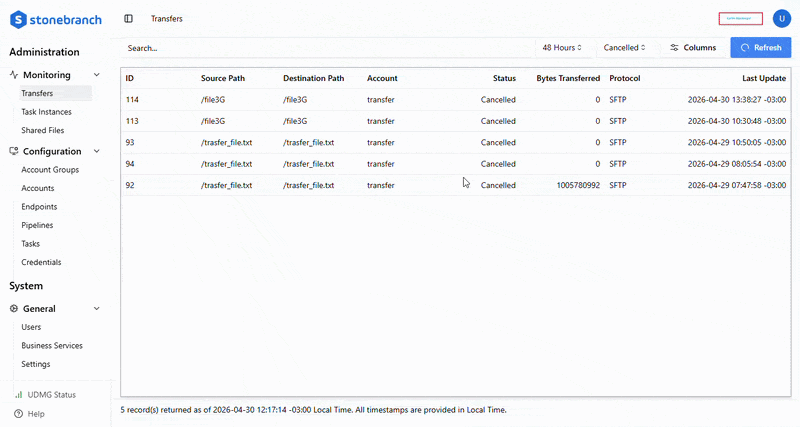The width and height of the screenshot is (800, 427).
Task: Open the Columns chooser
Action: [693, 47]
